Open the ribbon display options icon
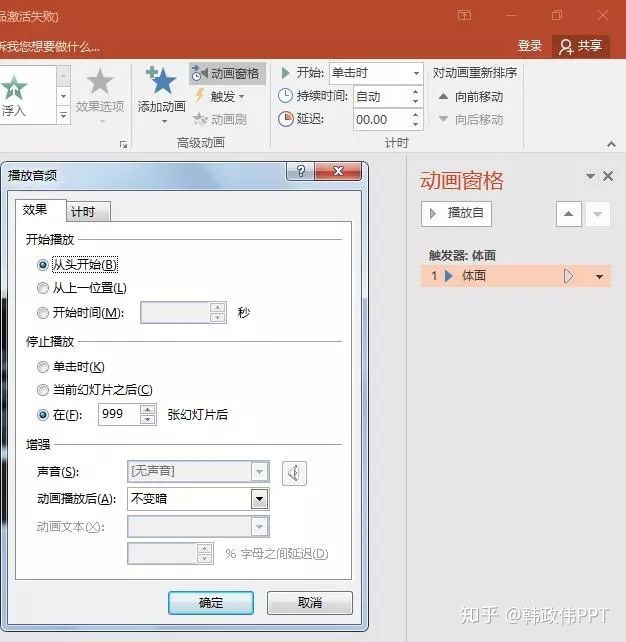Image resolution: width=626 pixels, height=642 pixels. click(464, 16)
